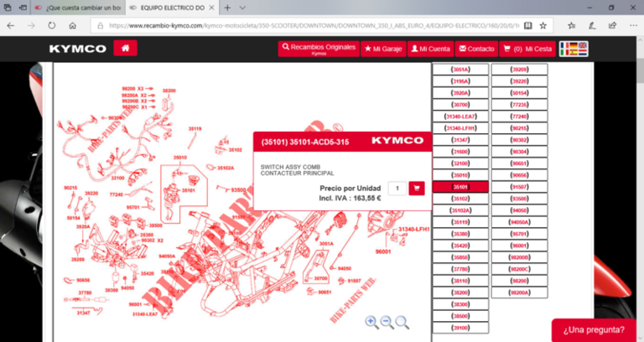644x342 pixels.
Task: Zoom out of the parts diagram
Action: [x=387, y=322]
